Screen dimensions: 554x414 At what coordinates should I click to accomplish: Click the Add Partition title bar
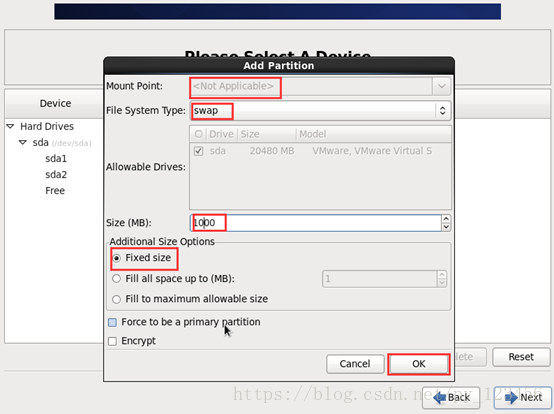(x=279, y=66)
